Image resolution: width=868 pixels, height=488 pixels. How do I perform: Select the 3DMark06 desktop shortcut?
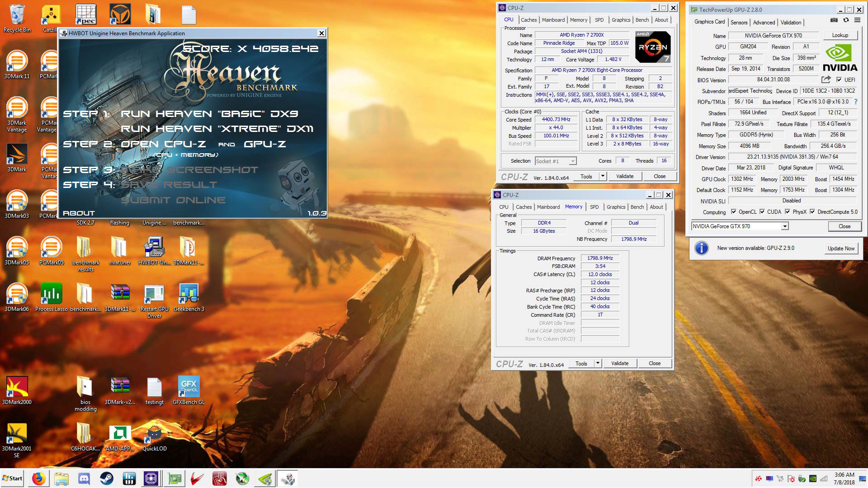[x=17, y=297]
